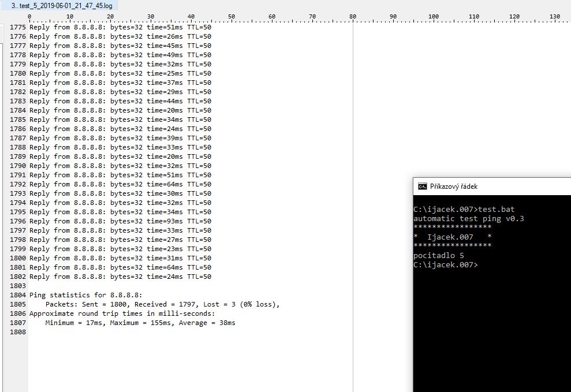Click empty line number 1808 in gutter
Image resolution: width=571 pixels, height=392 pixels.
point(18,332)
